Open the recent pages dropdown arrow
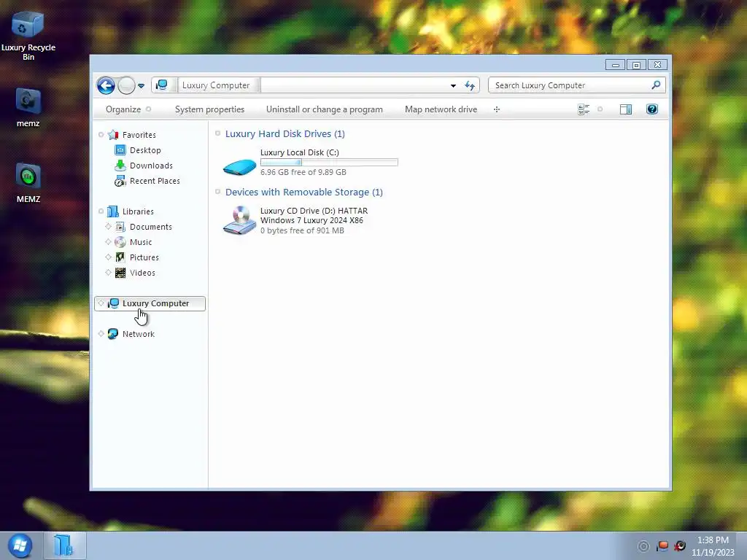 (141, 86)
